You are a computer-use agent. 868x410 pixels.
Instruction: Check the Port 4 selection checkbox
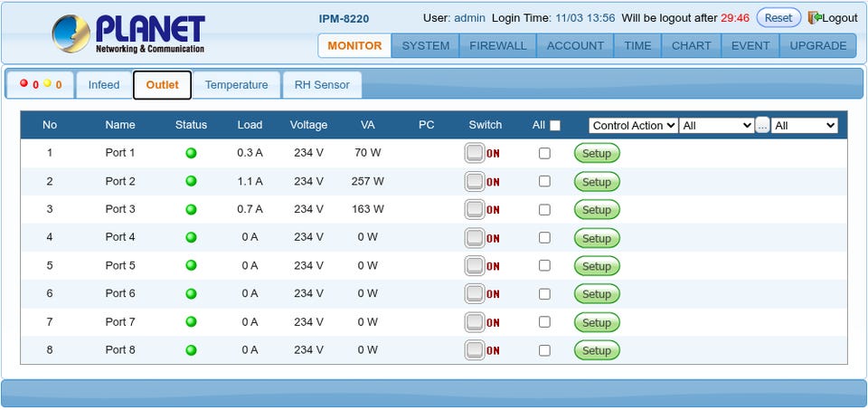click(x=544, y=237)
